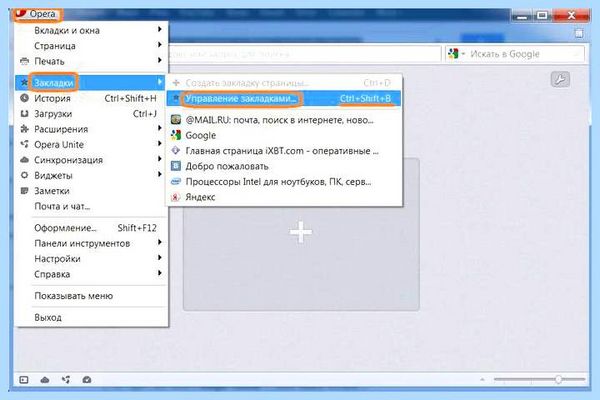Select the Закладки menu entry
Screen dimensions: 600x400
pos(91,82)
